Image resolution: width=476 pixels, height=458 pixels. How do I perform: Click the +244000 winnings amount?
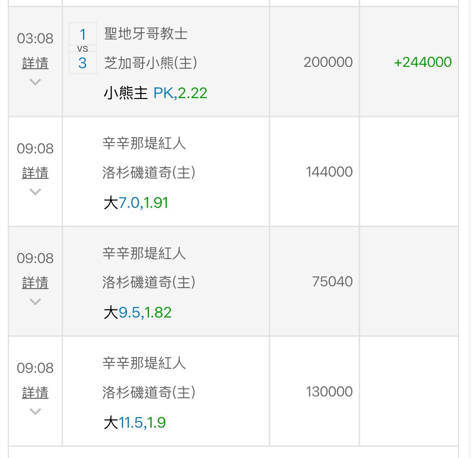coord(422,62)
